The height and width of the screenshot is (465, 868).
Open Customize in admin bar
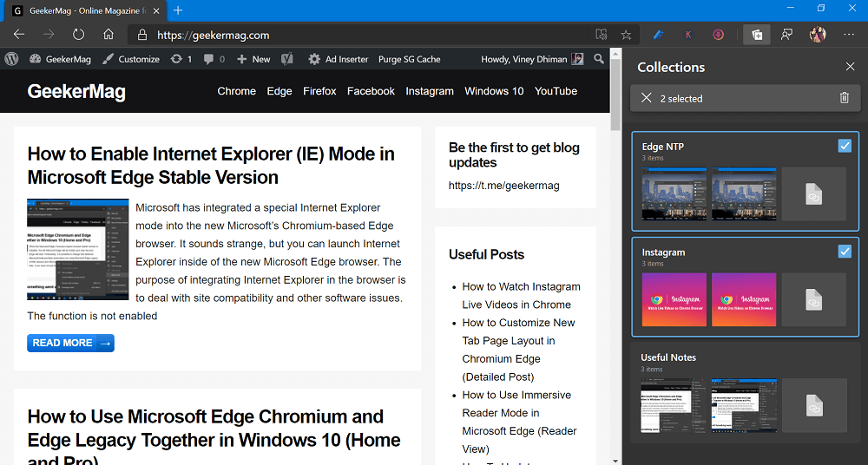[x=131, y=59]
